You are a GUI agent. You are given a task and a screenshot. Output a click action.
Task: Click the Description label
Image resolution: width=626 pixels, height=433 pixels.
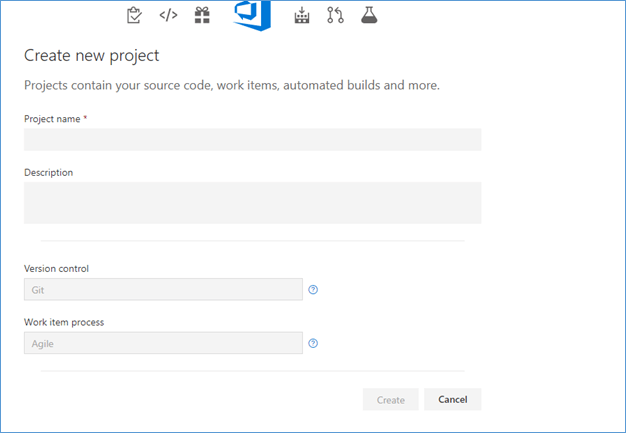[x=48, y=172]
